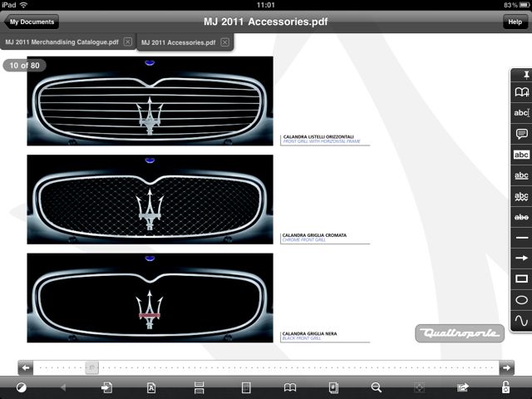
Task: Tap the dimmed fit-to-screen icon
Action: pos(419,387)
